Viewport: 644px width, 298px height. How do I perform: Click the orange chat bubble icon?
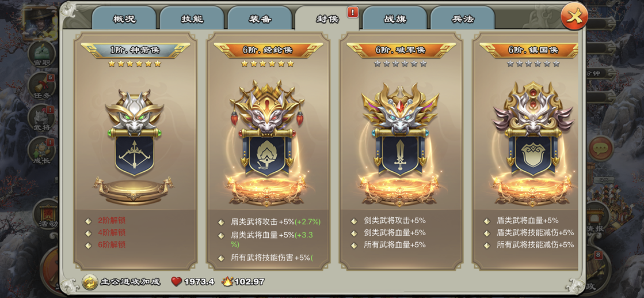[601, 149]
